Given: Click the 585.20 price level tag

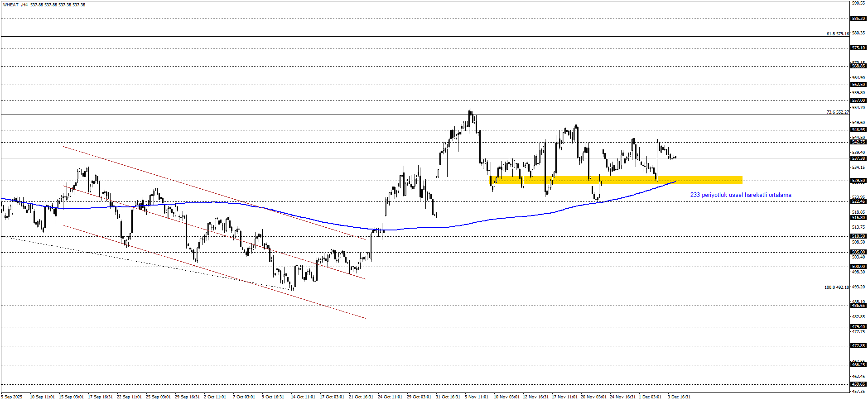Looking at the screenshot, I should 858,19.
